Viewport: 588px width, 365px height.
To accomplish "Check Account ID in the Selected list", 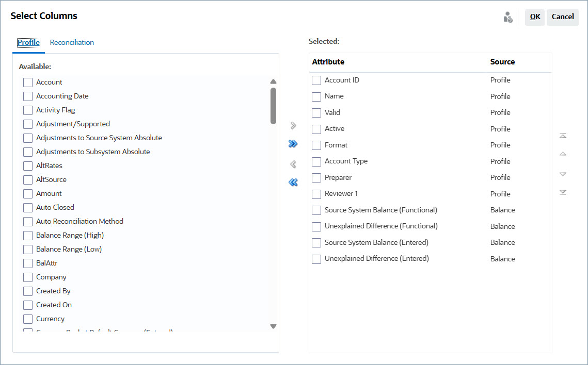I will 316,80.
